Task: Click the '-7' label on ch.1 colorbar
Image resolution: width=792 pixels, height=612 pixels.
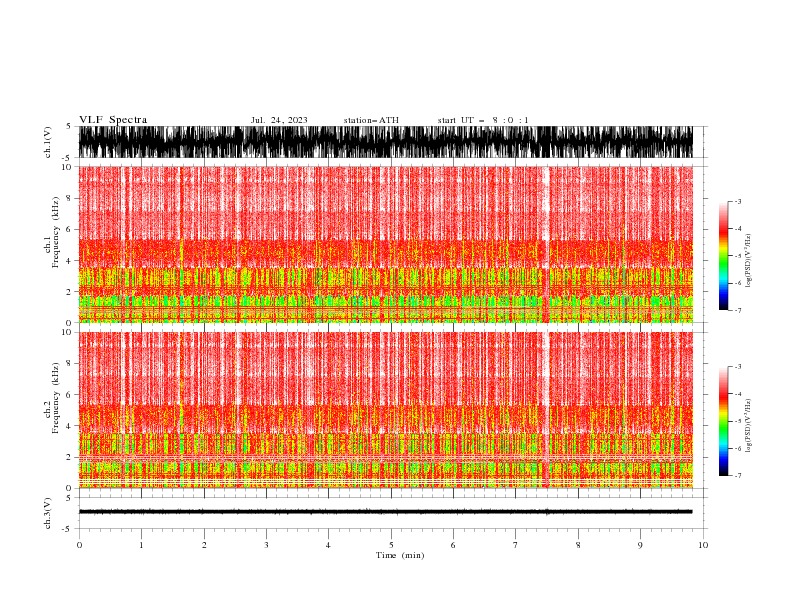Action: point(738,310)
